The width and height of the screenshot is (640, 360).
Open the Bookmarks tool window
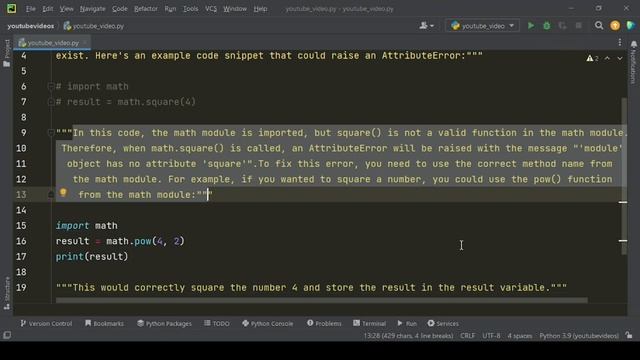pos(104,323)
